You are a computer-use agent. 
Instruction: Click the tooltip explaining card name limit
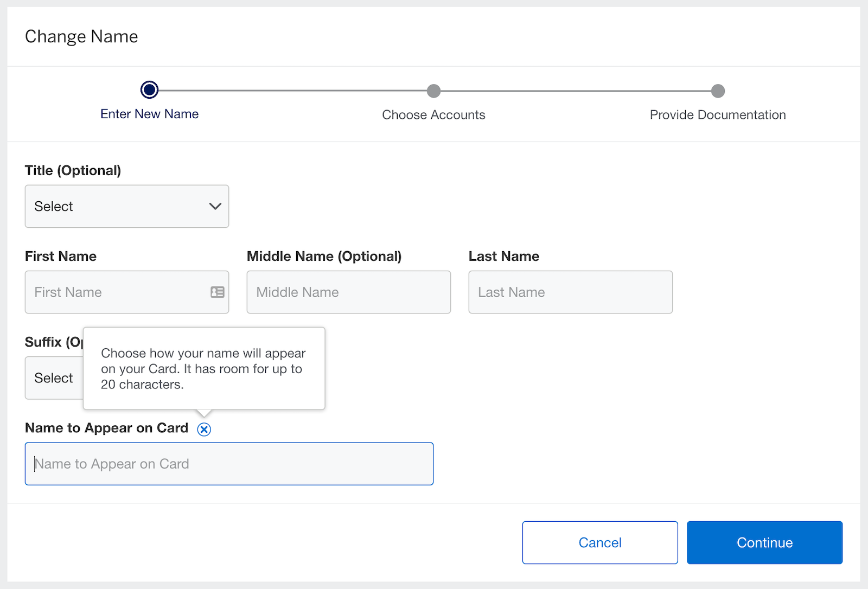point(203,368)
